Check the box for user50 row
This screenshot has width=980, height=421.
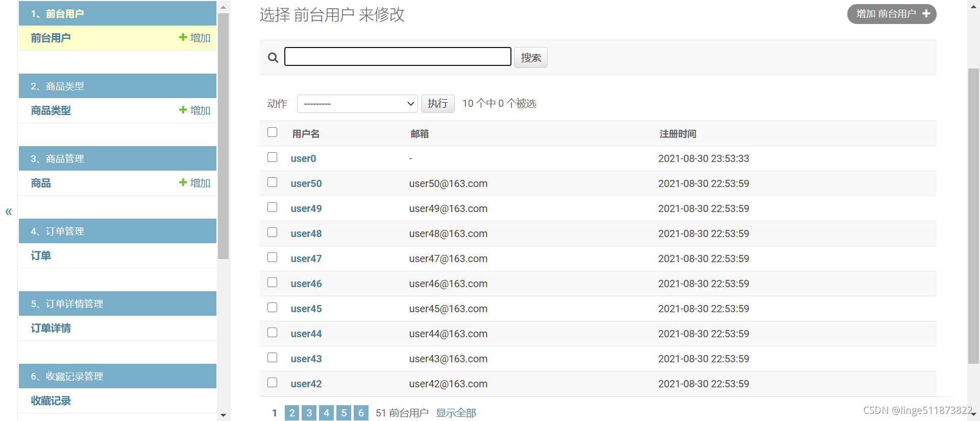point(273,182)
